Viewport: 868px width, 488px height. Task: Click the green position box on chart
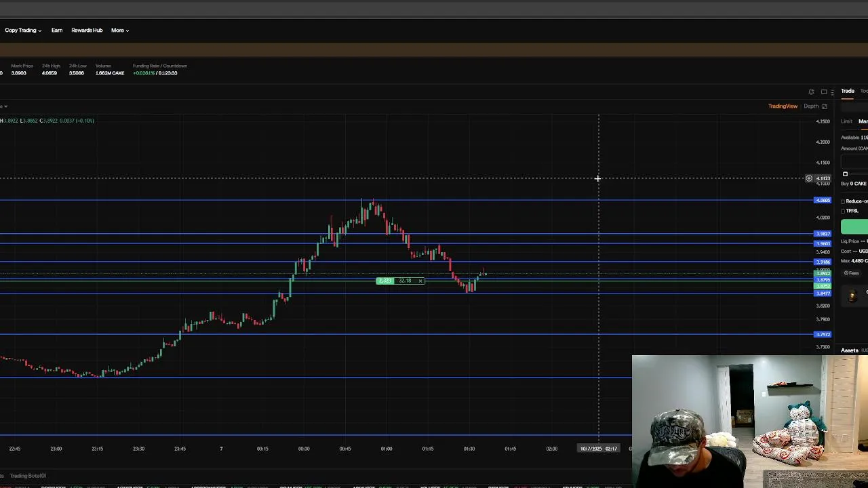click(384, 281)
